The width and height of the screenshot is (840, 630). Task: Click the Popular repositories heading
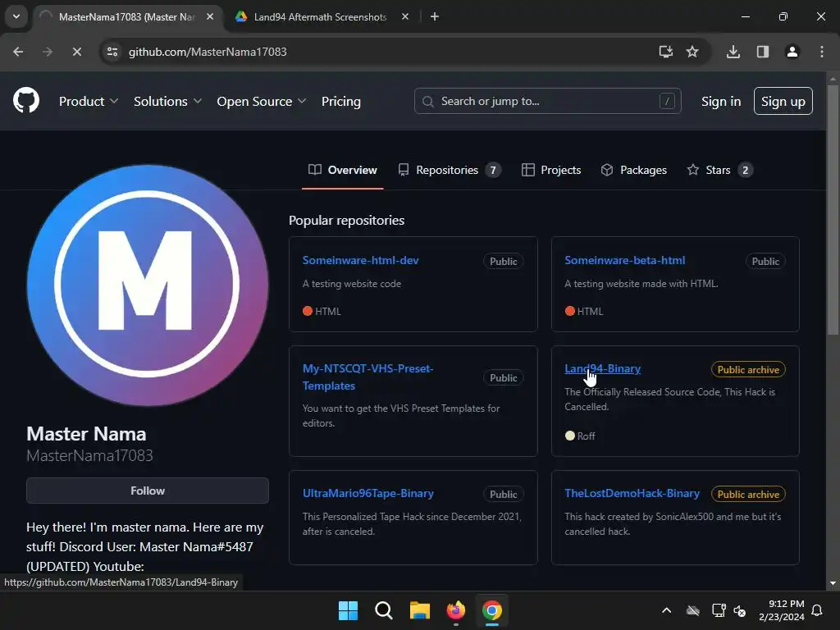click(347, 220)
